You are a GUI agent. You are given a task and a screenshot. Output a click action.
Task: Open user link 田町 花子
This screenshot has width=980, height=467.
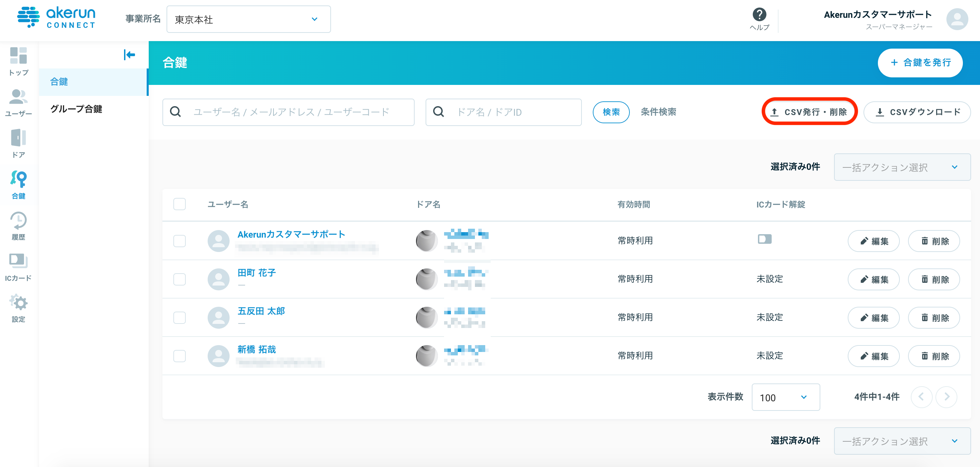point(256,273)
